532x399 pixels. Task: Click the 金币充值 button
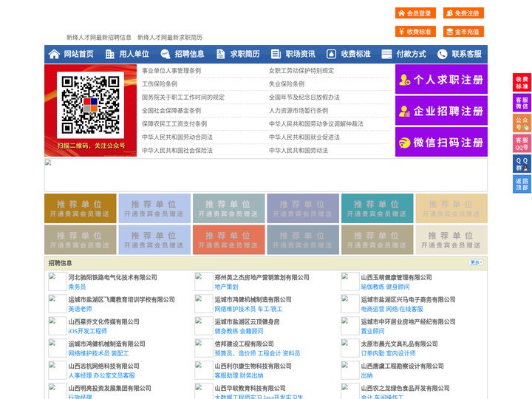click(x=463, y=32)
